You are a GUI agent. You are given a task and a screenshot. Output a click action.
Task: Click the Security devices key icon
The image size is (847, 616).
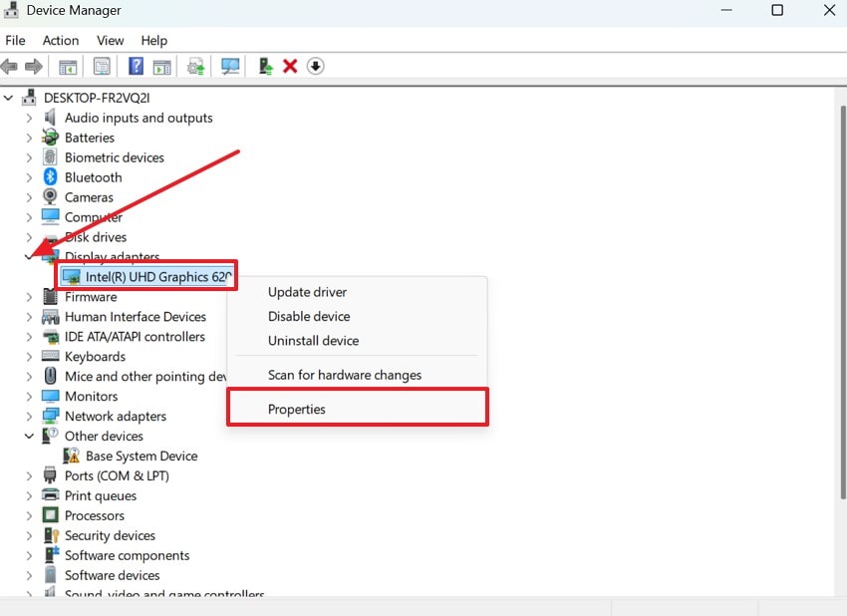coord(51,535)
